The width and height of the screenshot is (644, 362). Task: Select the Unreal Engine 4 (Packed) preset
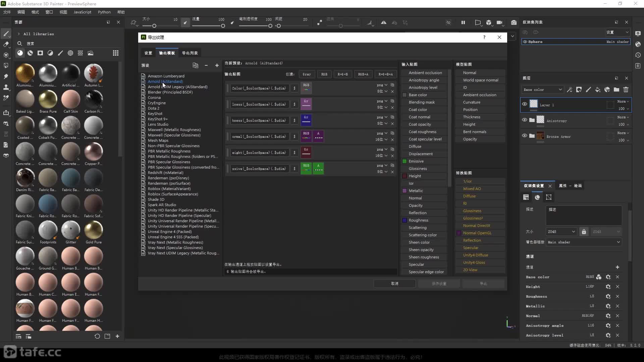pyautogui.click(x=170, y=232)
